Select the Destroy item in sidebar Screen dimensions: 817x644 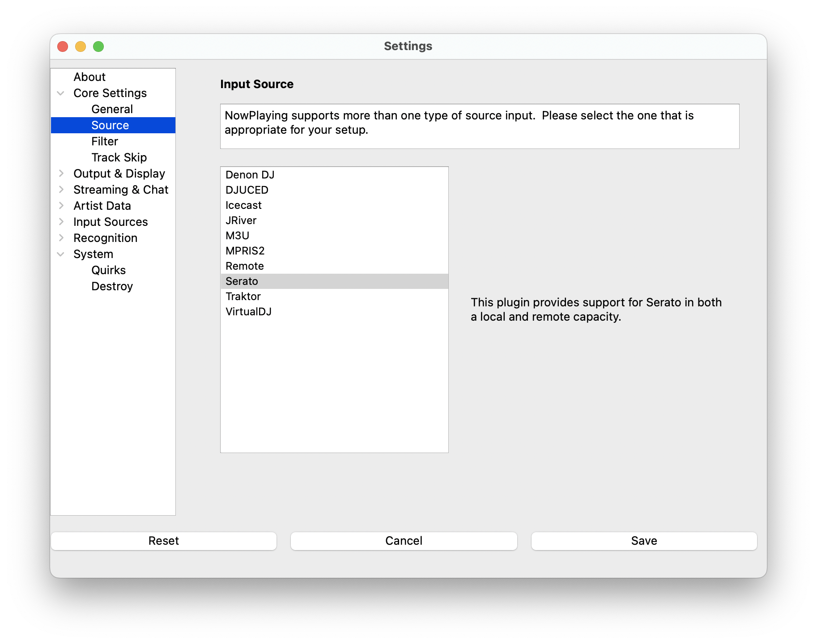click(112, 286)
